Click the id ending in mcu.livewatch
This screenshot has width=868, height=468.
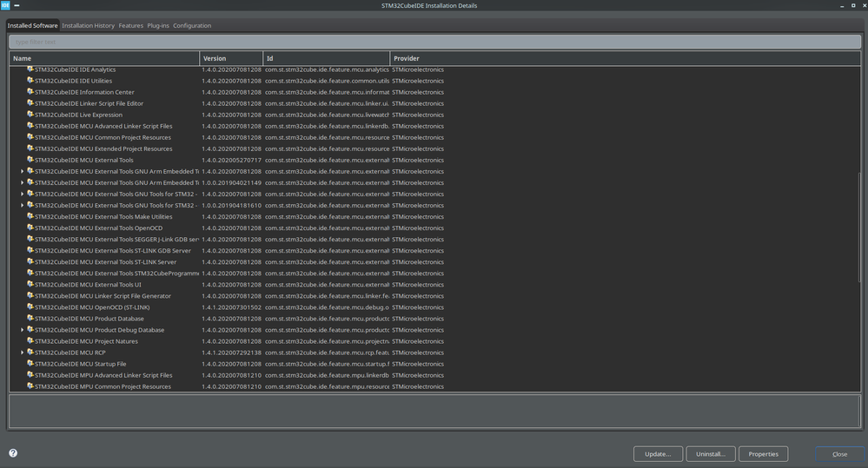(327, 115)
